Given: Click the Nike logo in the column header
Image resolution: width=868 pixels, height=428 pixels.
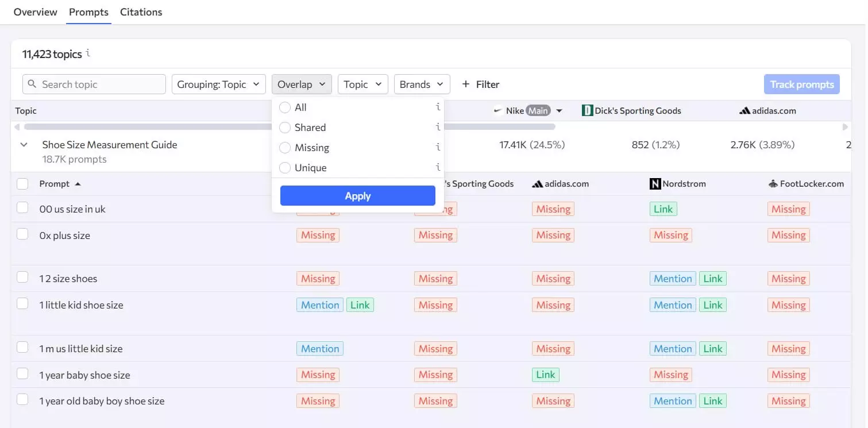Looking at the screenshot, I should (x=498, y=111).
